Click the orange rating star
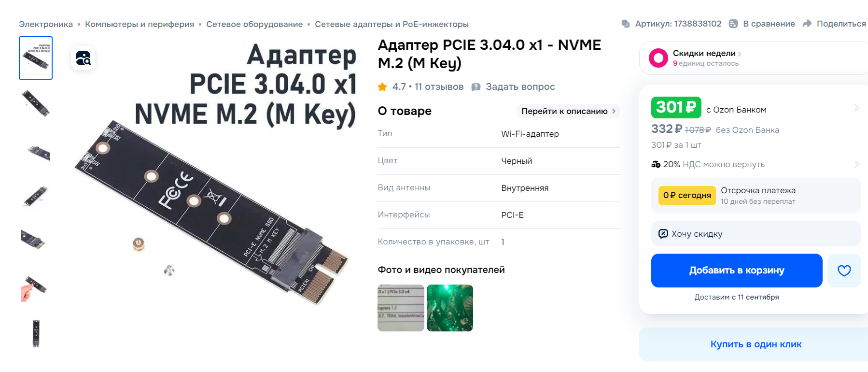 click(382, 87)
